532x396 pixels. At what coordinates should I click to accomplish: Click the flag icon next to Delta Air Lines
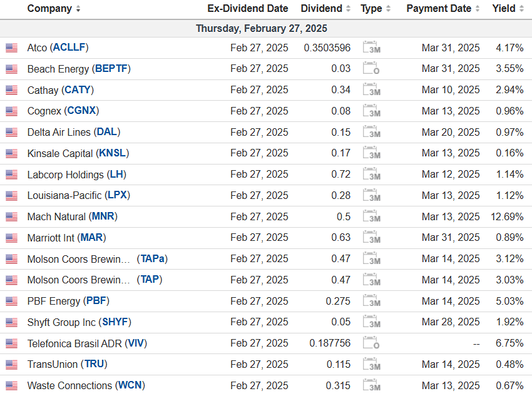coord(11,132)
